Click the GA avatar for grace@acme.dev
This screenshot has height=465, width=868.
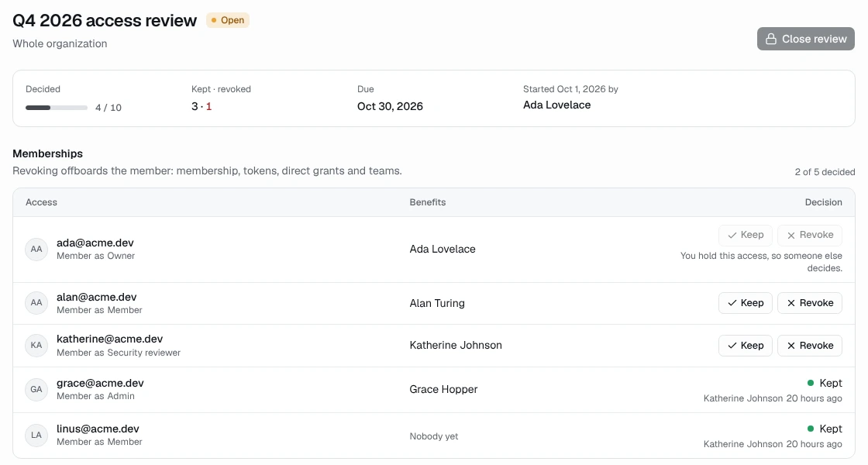(36, 389)
